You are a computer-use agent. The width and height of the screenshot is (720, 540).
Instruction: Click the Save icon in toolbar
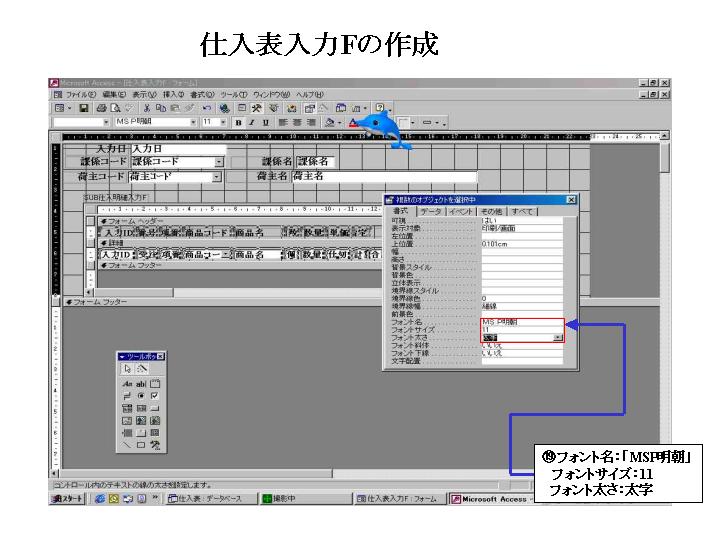tap(84, 108)
